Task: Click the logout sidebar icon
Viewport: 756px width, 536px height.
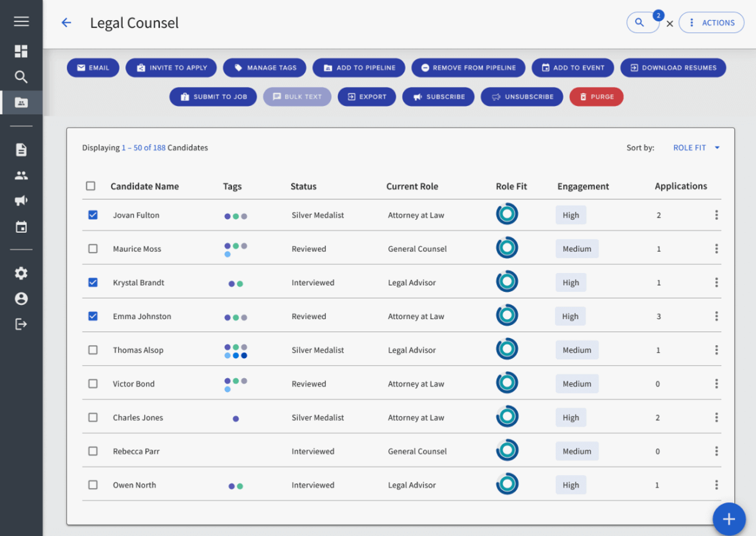Action: point(21,324)
